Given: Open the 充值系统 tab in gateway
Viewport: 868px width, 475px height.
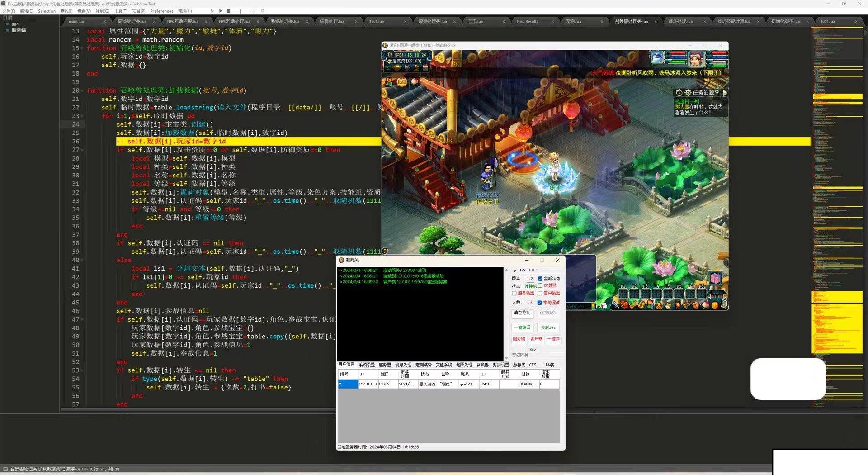Looking at the screenshot, I should (x=444, y=365).
